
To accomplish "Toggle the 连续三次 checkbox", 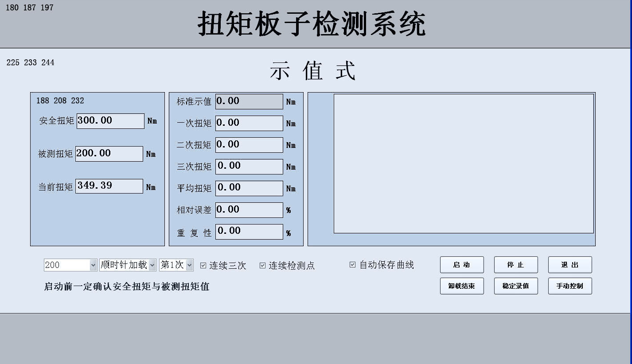I will point(203,265).
